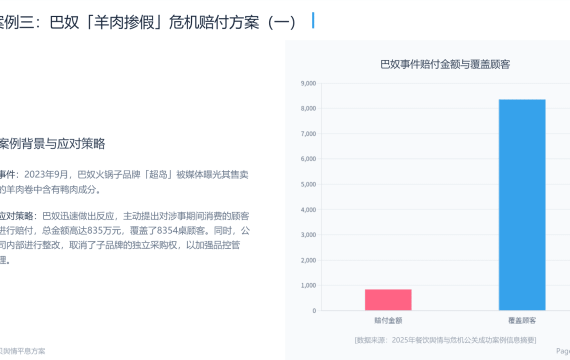Click the 赔付金额 x-axis label
This screenshot has height=360, width=570.
click(x=388, y=320)
